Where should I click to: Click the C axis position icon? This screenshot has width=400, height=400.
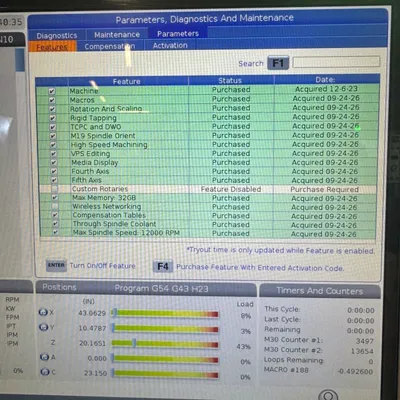tap(45, 372)
